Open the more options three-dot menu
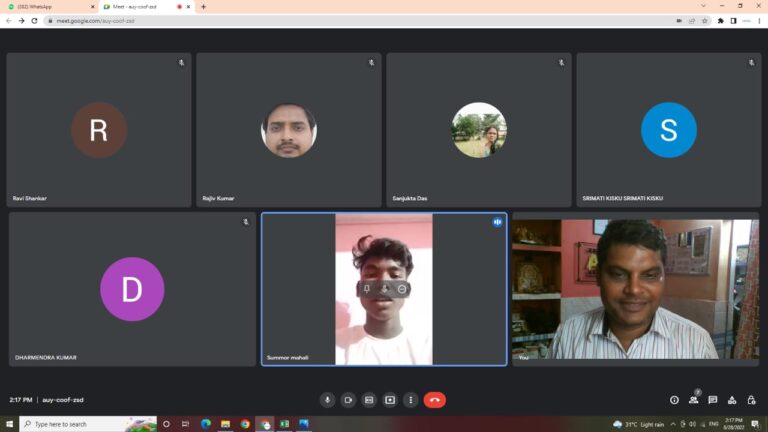The width and height of the screenshot is (768, 432). coord(410,400)
